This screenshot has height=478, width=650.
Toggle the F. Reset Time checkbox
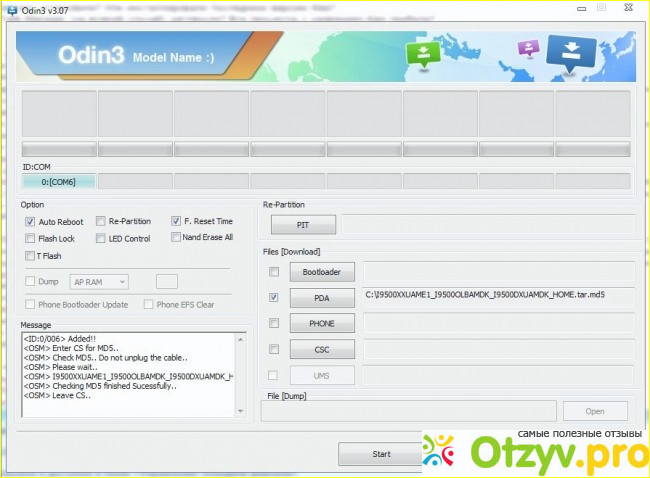pyautogui.click(x=176, y=221)
